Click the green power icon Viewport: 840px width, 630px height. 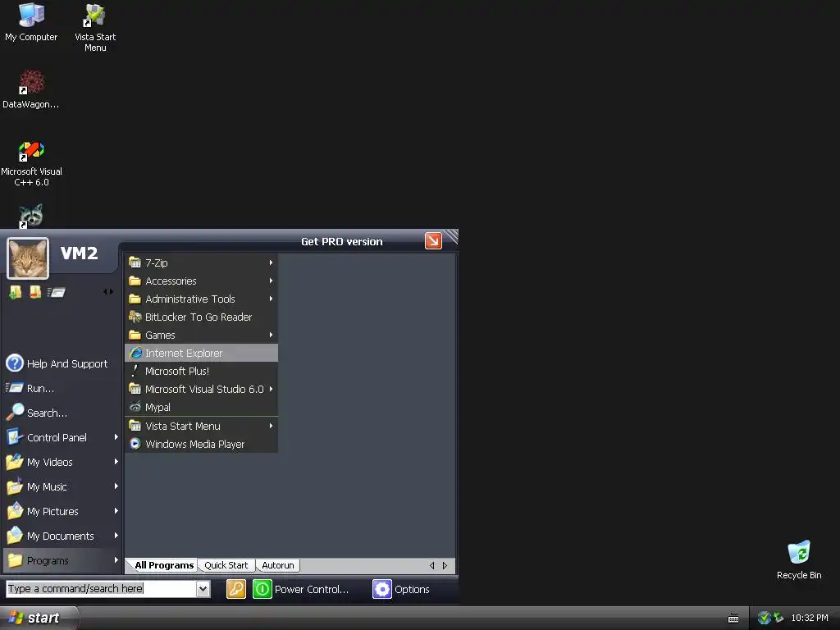[x=262, y=589]
